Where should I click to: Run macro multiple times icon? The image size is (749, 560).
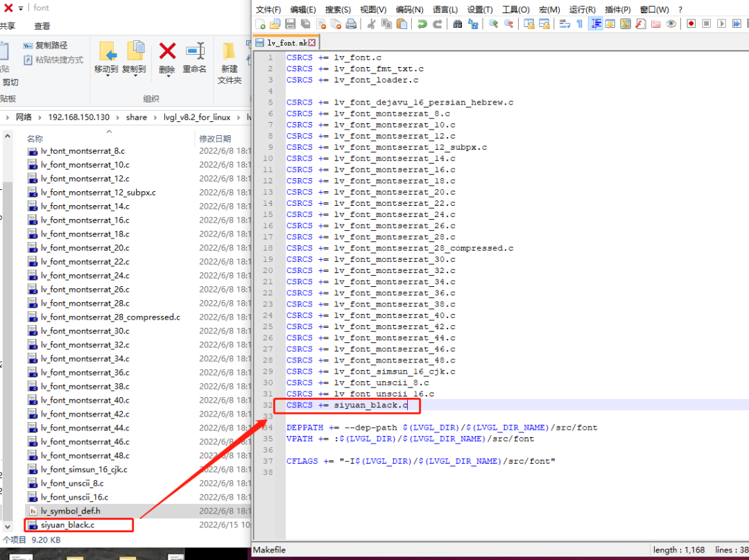[737, 24]
